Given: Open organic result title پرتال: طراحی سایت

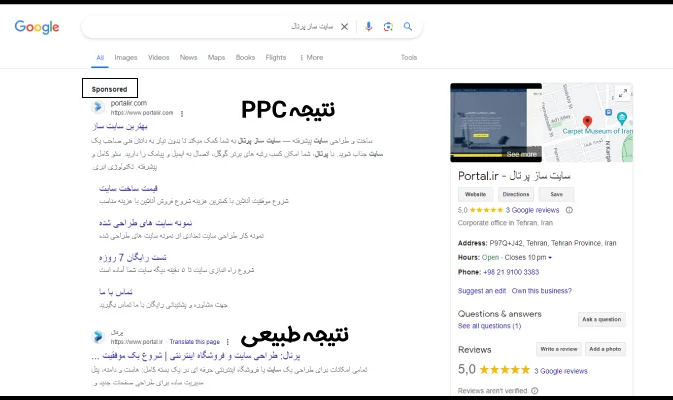Looking at the screenshot, I should [x=196, y=356].
